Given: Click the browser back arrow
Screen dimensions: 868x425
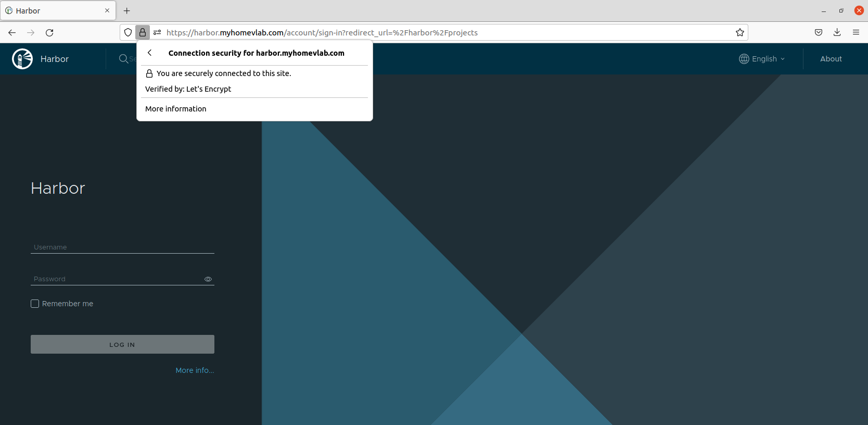Looking at the screenshot, I should click(12, 32).
